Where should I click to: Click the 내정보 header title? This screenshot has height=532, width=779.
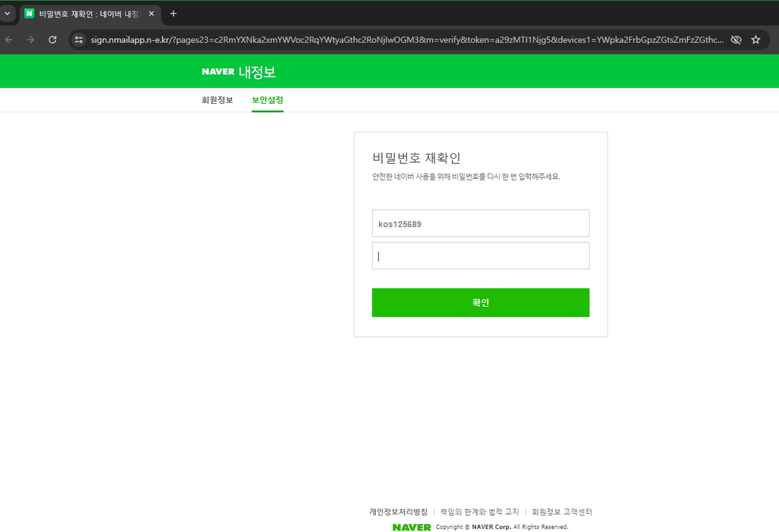257,71
